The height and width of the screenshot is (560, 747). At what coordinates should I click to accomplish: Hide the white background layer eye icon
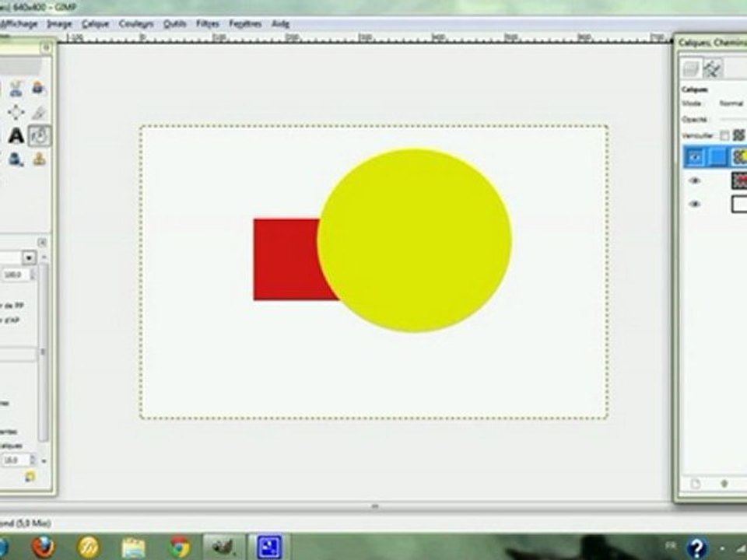(695, 204)
